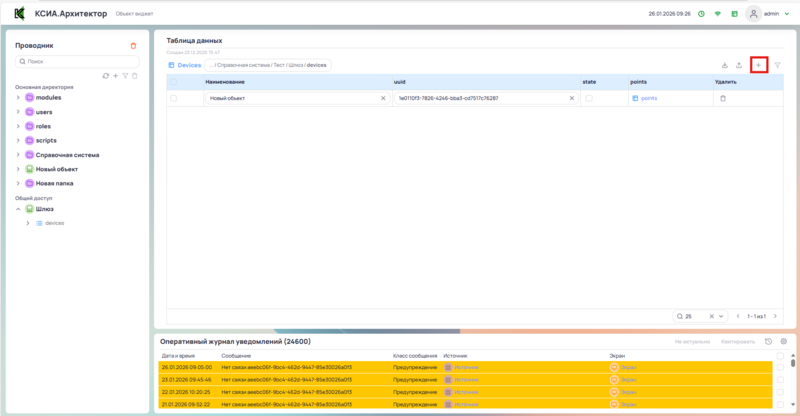
Task: Click the Квитировать button in notification journal
Action: click(738, 342)
